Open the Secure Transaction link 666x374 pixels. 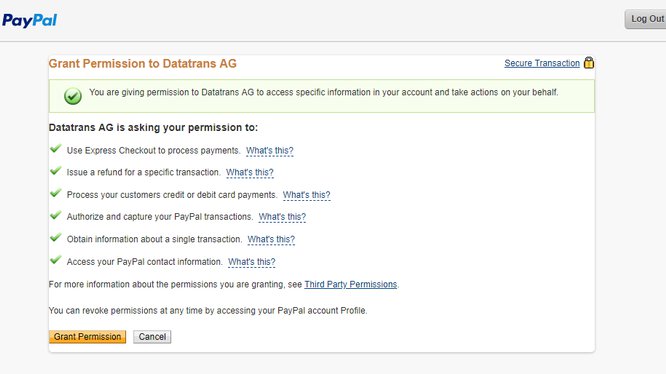click(x=542, y=63)
